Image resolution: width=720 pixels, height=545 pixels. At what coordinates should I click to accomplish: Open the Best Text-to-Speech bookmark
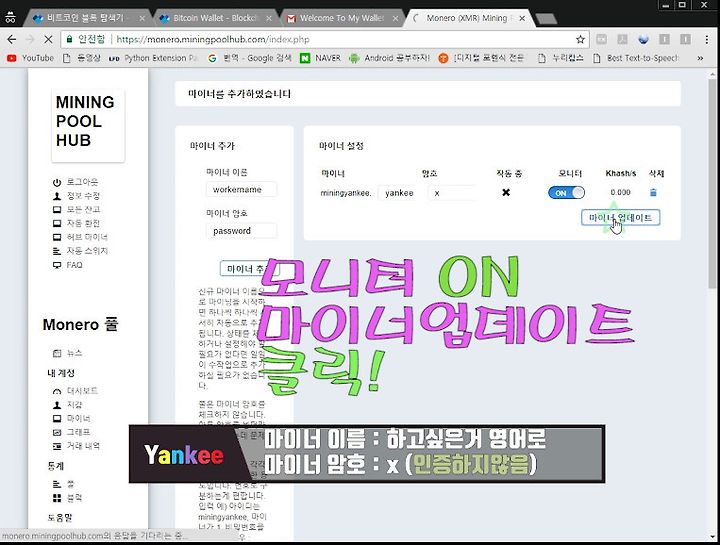tap(636, 58)
